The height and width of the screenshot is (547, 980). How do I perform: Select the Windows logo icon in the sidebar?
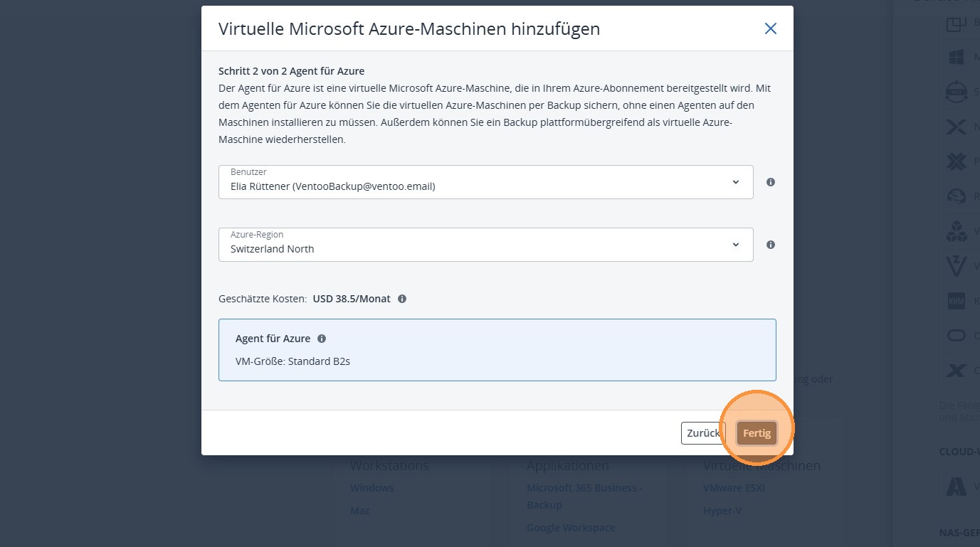click(956, 58)
